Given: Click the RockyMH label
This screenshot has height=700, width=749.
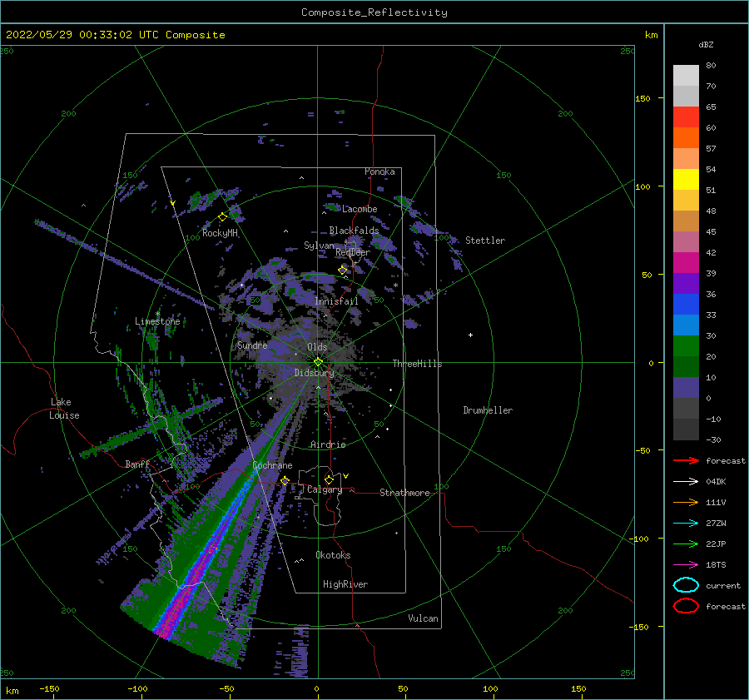Looking at the screenshot, I should (x=220, y=233).
